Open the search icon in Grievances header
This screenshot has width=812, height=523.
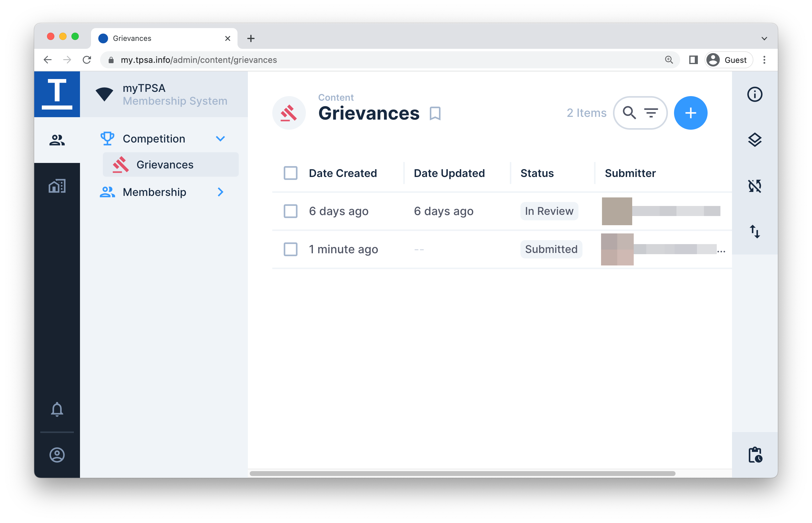click(x=629, y=113)
